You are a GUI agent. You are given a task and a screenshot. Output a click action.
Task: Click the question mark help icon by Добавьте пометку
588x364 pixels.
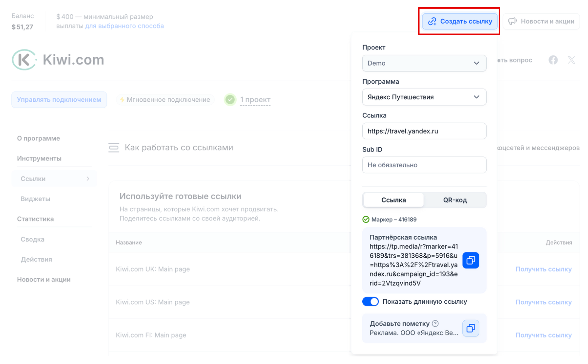point(435,323)
